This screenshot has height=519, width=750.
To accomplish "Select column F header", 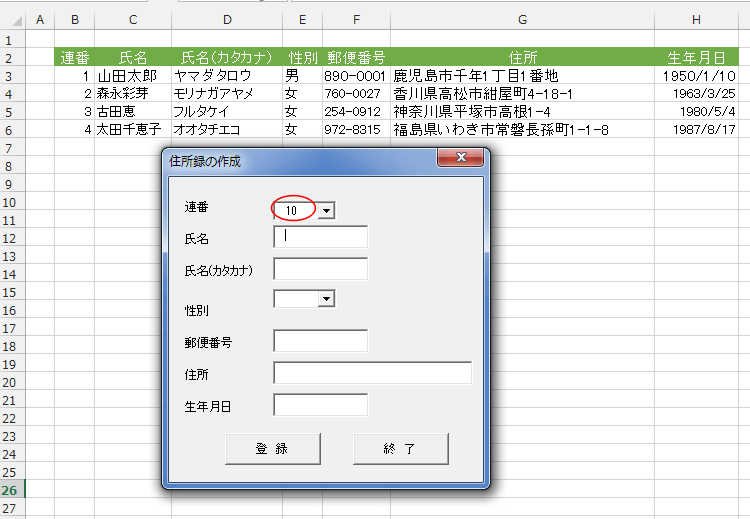I will pos(356,20).
